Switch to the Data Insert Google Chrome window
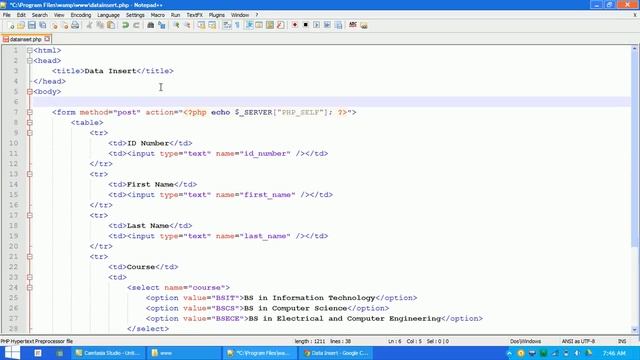The image size is (640, 360). [336, 353]
